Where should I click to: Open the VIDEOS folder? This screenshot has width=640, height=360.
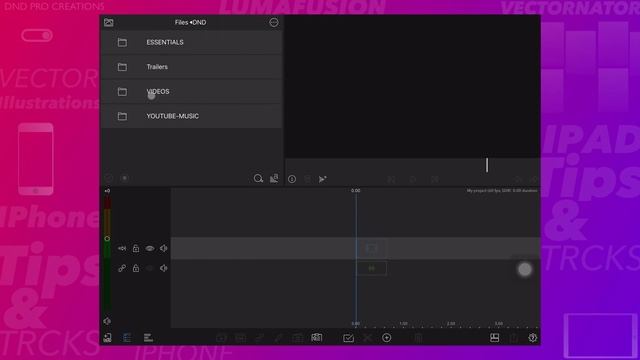(x=191, y=91)
